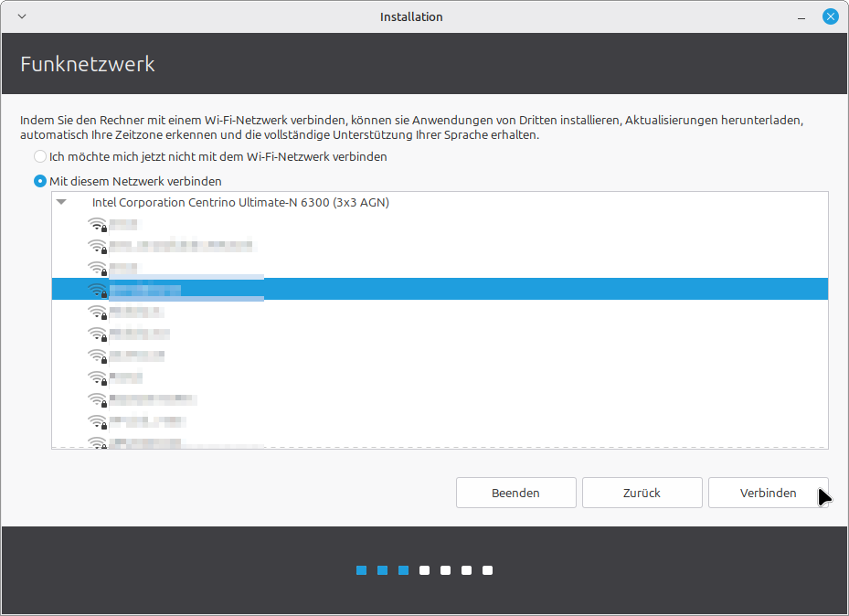The width and height of the screenshot is (849, 616).
Task: Select the Intel Corporation Centrino Ultimate-N 6300 row
Action: coord(240,202)
